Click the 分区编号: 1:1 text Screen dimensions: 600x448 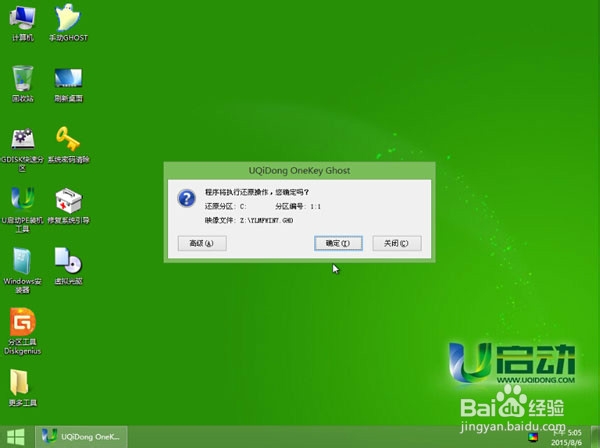(298, 206)
